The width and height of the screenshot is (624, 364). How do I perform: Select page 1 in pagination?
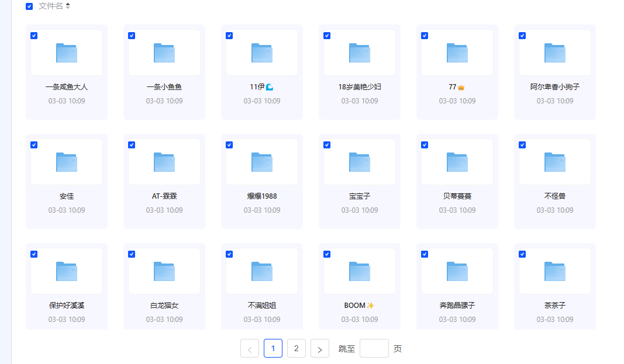[x=273, y=348]
